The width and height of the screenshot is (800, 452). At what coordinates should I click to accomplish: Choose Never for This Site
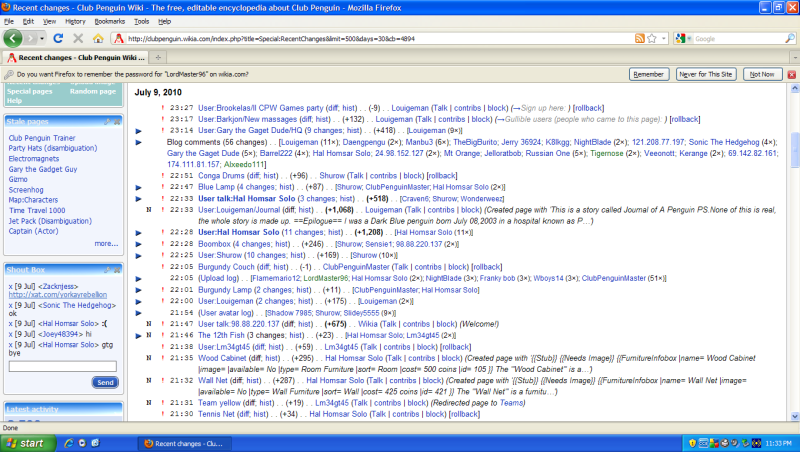[x=706, y=74]
